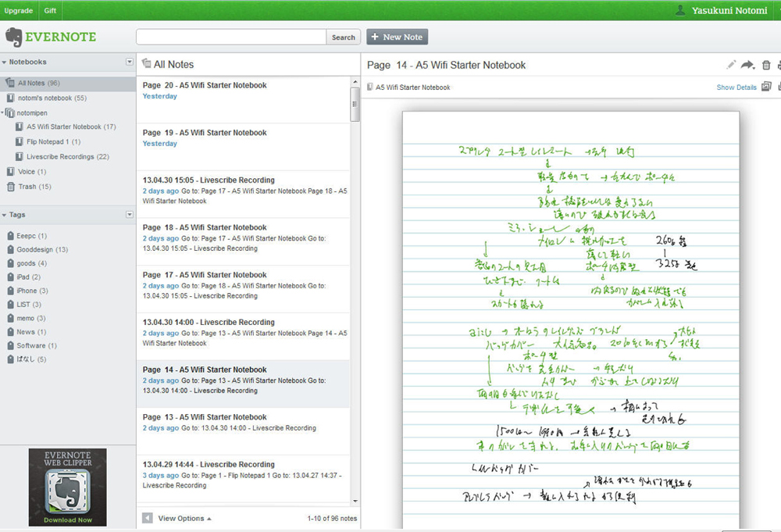Open the Upgrade menu item
The width and height of the screenshot is (781, 532).
19,11
